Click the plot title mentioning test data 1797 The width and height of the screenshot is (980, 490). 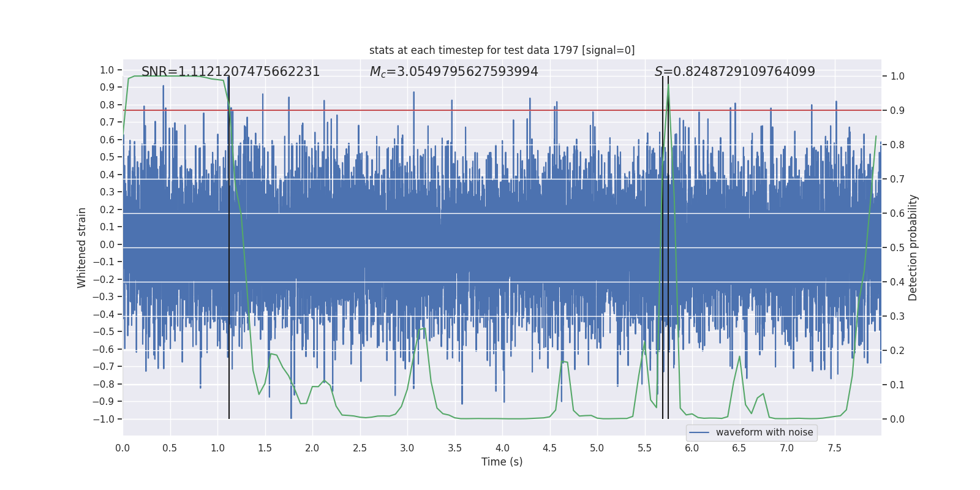[x=502, y=50]
